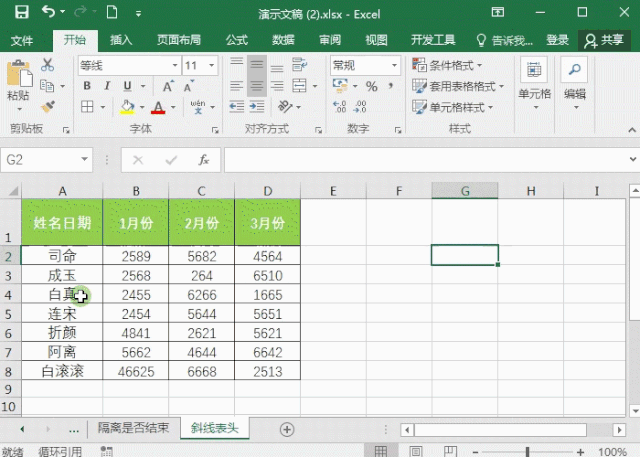Open the Insert Function fx button
This screenshot has height=457, width=640.
203,160
